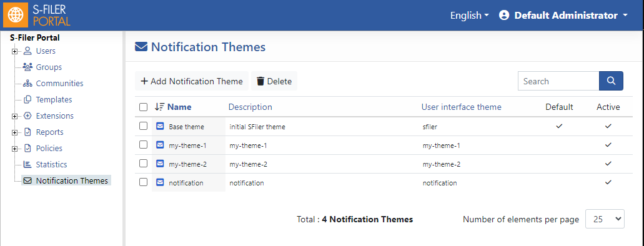The width and height of the screenshot is (644, 246).
Task: Click the Groups people icon in tree
Action: click(27, 67)
